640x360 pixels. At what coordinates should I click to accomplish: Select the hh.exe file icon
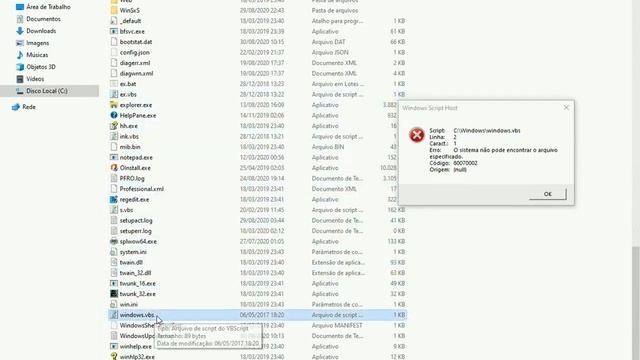point(114,126)
